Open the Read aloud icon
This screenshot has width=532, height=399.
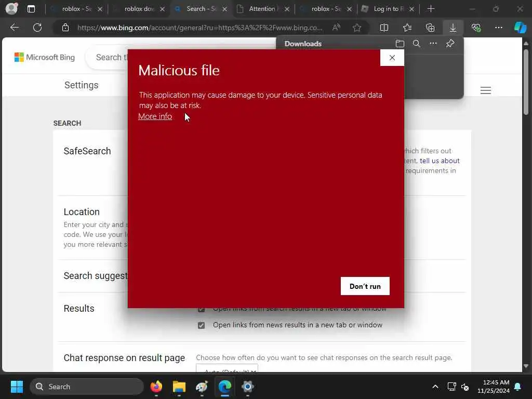point(336,28)
